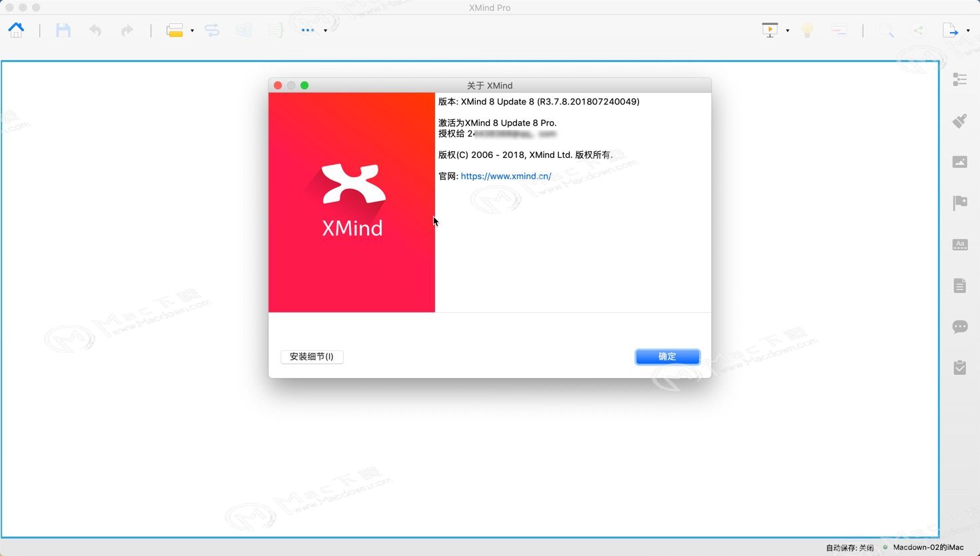Click the '关于 XMind' dialog title text

click(x=490, y=86)
